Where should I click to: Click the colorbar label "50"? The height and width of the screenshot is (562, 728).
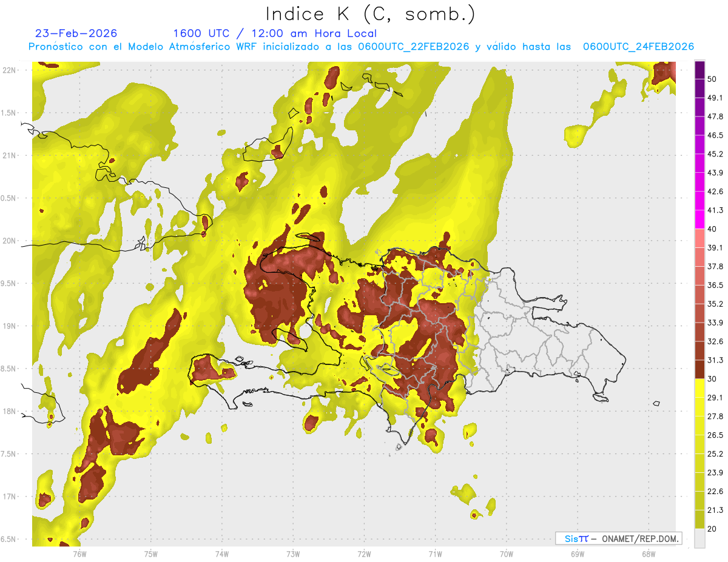712,79
